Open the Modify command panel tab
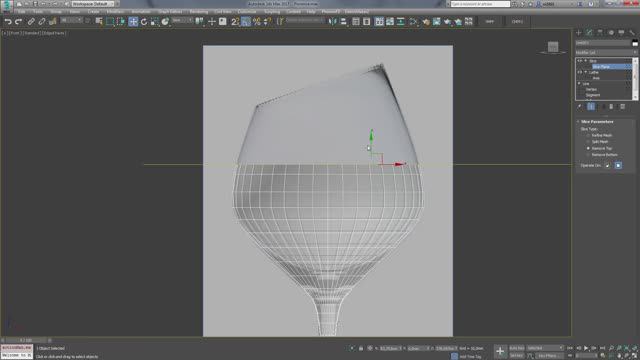This screenshot has height=360, width=640. pyautogui.click(x=589, y=32)
